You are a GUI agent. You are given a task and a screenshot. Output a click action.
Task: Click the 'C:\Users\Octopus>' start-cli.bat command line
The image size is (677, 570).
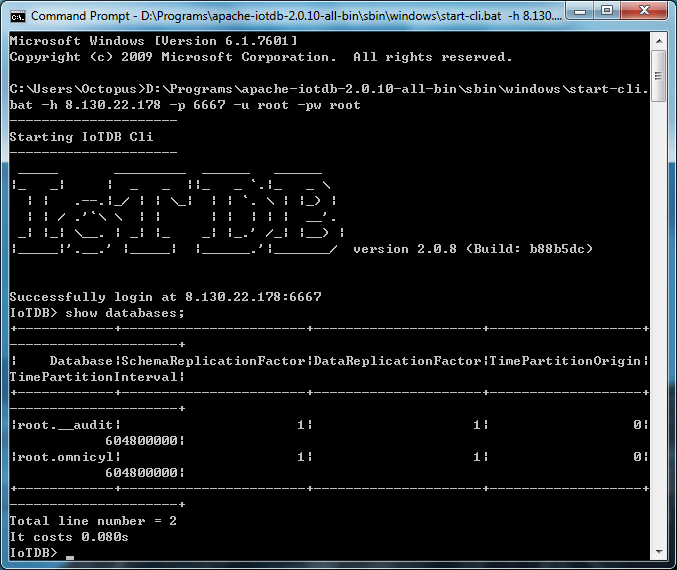point(329,89)
